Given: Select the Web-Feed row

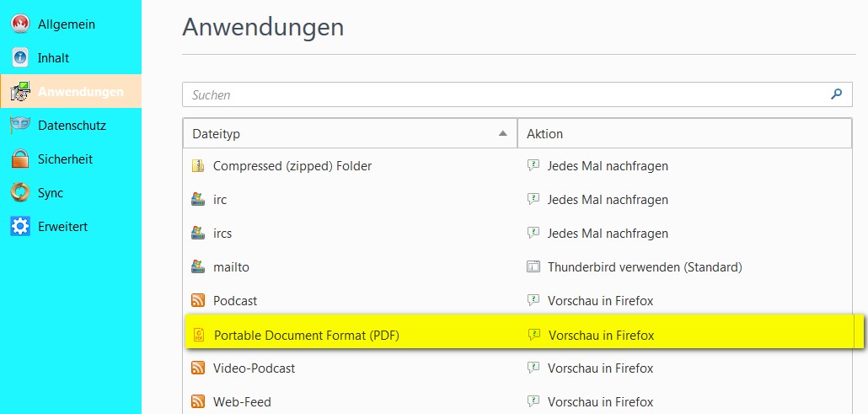Looking at the screenshot, I should pos(242,401).
